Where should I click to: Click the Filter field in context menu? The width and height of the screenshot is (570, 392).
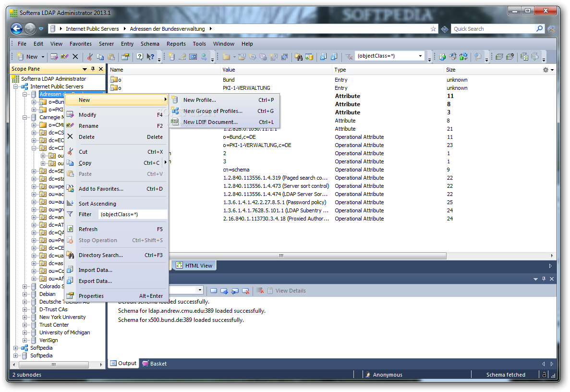tap(133, 215)
